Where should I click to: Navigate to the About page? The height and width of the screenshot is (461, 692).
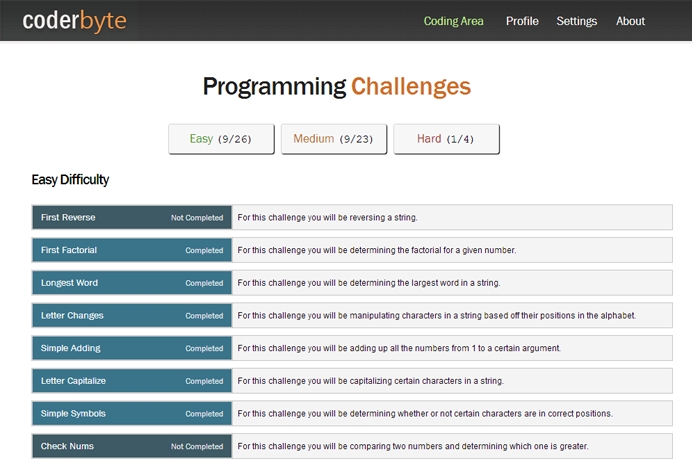click(x=630, y=21)
